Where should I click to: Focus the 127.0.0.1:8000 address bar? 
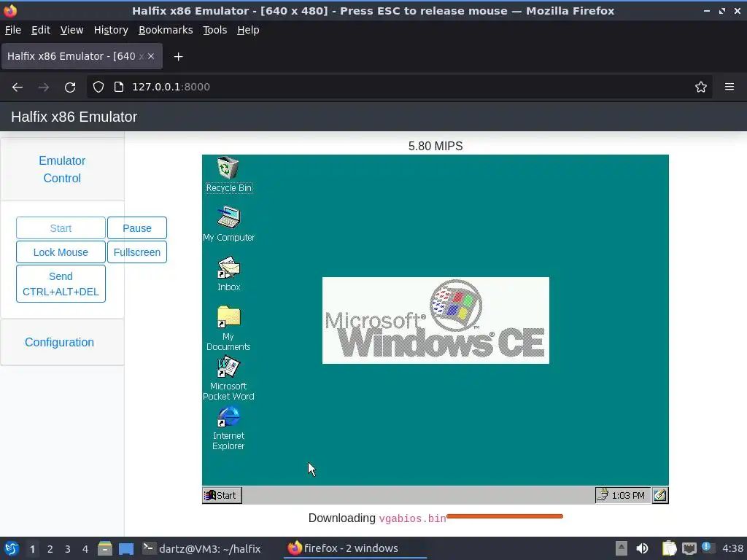tap(399, 87)
